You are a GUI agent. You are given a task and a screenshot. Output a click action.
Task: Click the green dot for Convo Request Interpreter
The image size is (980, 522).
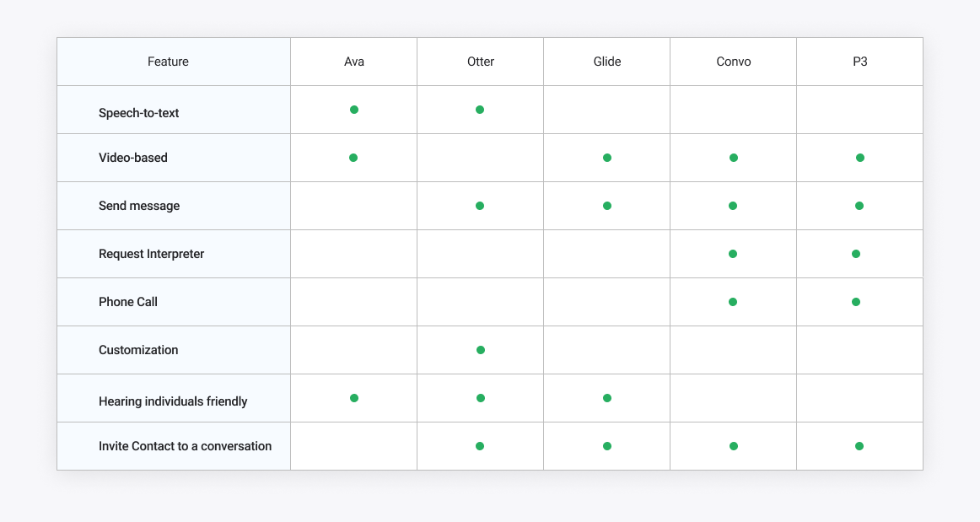[x=733, y=254]
